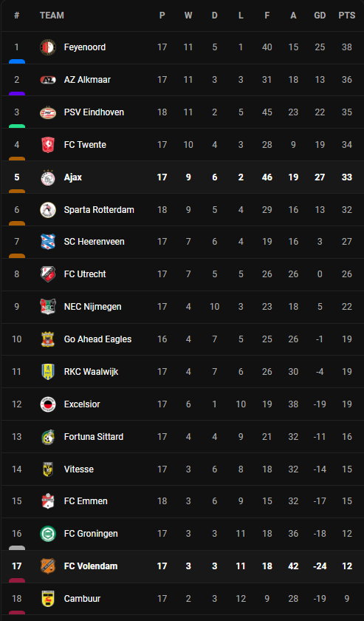Open the FC Utrecht team link
Screen dimensions: 364x621
click(x=85, y=274)
